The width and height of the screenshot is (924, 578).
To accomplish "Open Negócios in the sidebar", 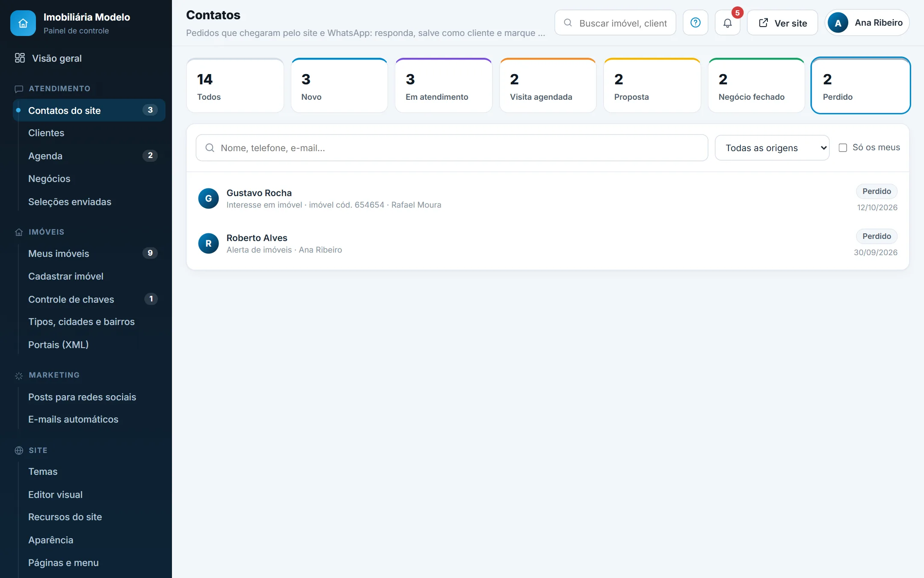I will pos(89,179).
